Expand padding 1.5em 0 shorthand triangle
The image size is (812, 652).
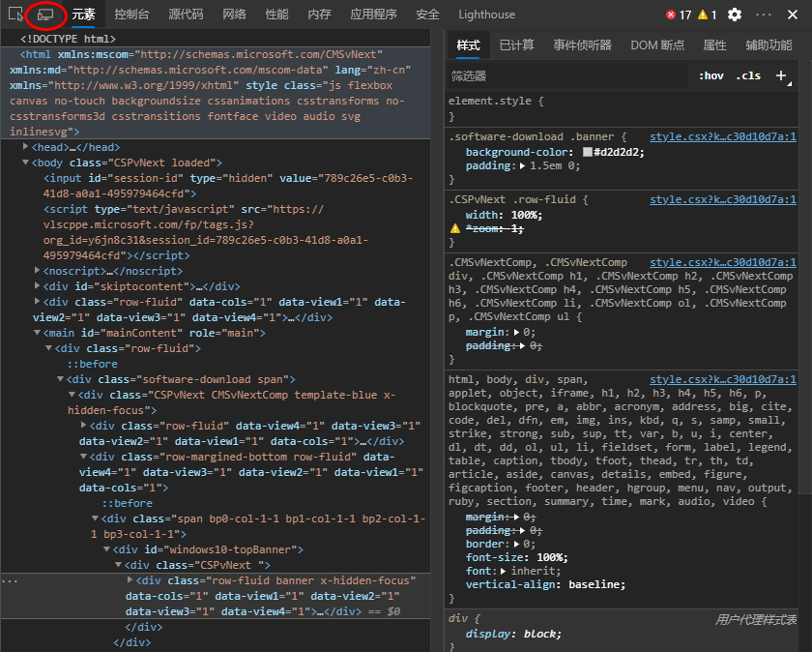(x=523, y=165)
